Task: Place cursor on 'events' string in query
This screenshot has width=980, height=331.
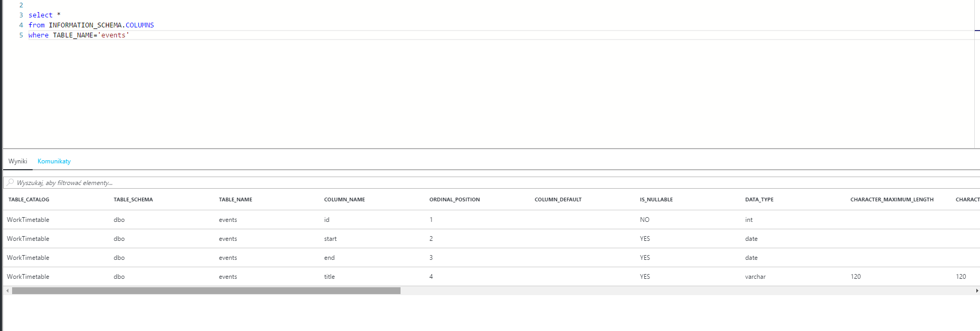Action: click(113, 35)
